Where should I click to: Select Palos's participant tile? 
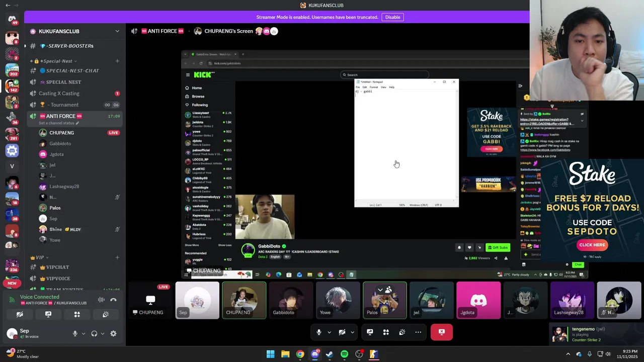click(384, 300)
